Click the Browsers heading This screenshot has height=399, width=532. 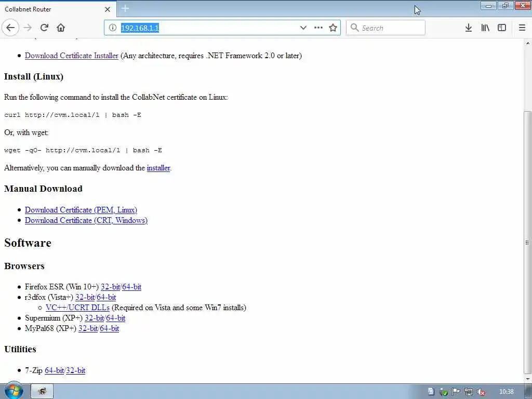point(24,266)
